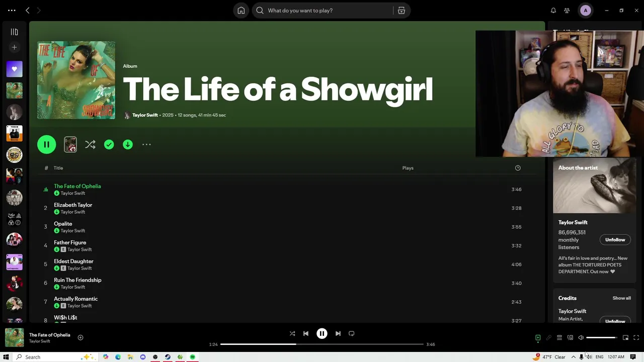
Task: Adjust the volume slider
Action: pos(602,338)
